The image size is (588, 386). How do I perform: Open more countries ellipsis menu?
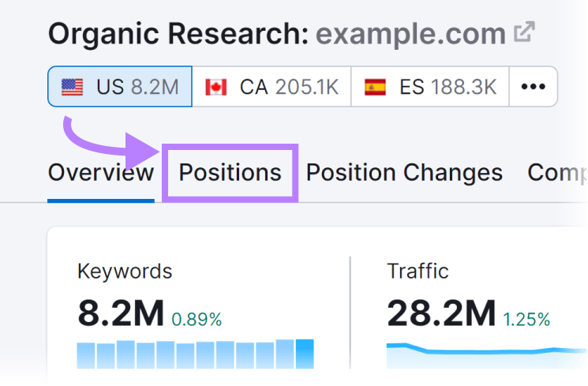pos(534,87)
